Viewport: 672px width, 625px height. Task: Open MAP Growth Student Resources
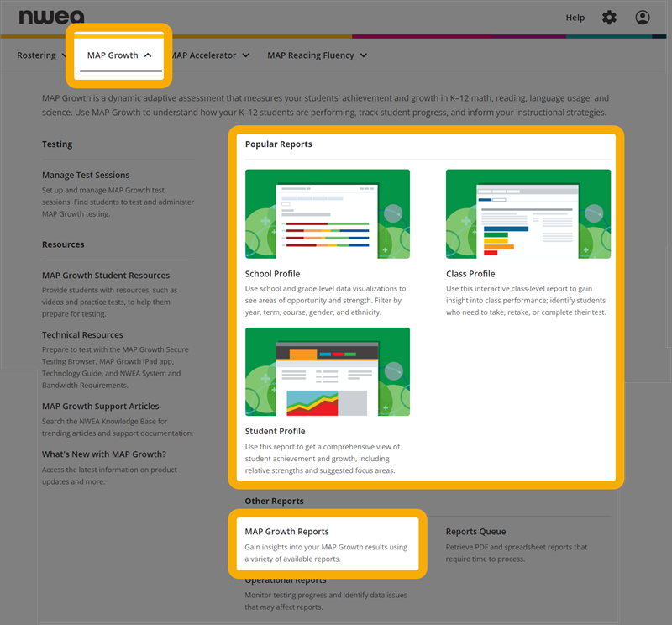click(105, 275)
